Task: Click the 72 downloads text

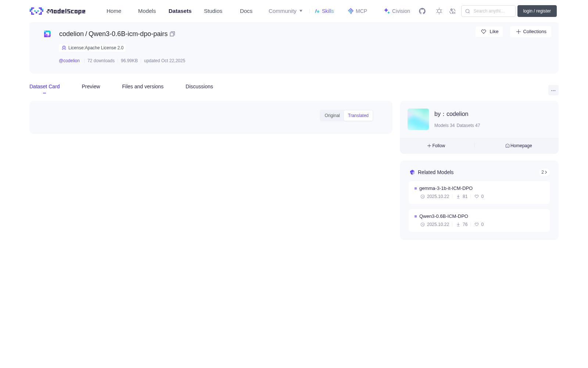Action: pos(101,61)
